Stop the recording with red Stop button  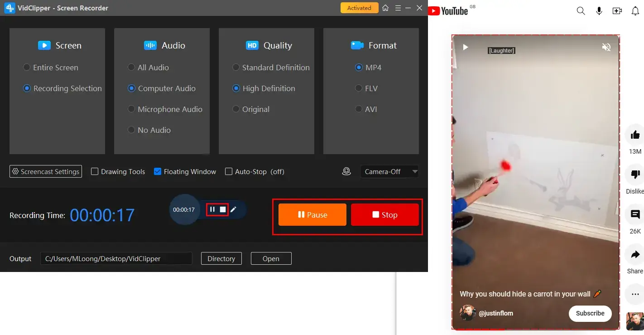(x=385, y=215)
